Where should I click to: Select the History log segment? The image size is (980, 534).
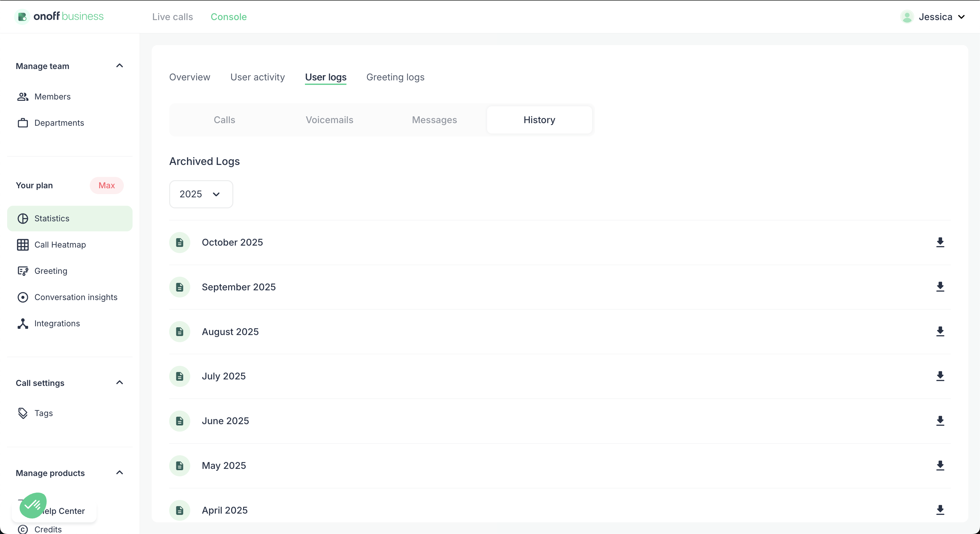pos(539,120)
